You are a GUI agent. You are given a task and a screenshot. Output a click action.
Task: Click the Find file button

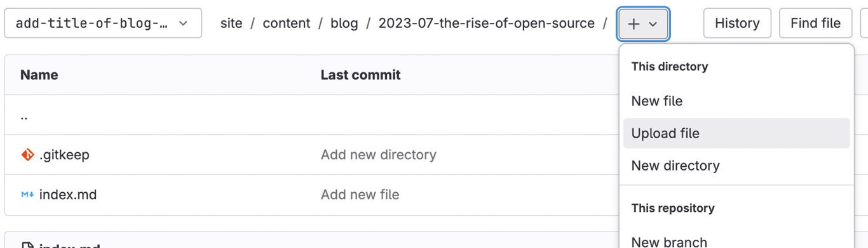click(x=815, y=23)
